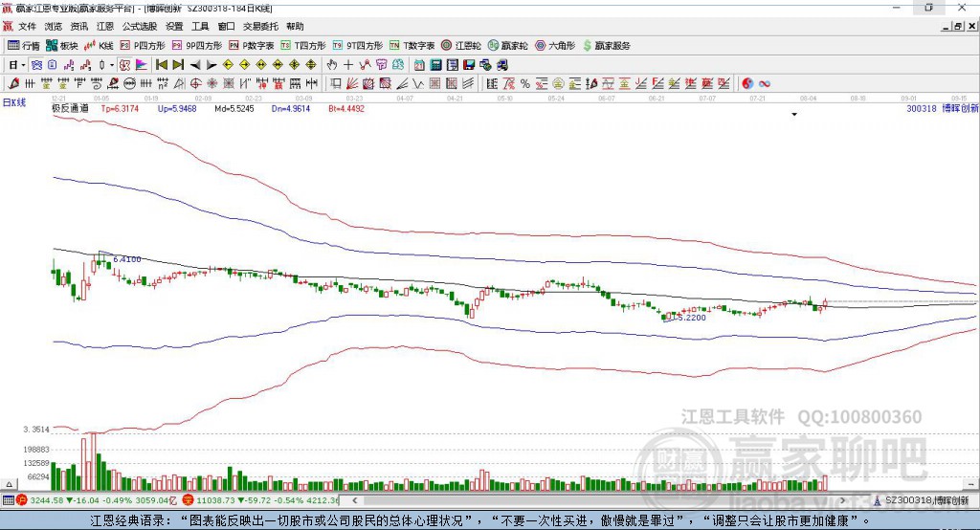Viewport: 980px width, 530px height.
Task: Open the 六角形 hexagon tool
Action: point(555,46)
